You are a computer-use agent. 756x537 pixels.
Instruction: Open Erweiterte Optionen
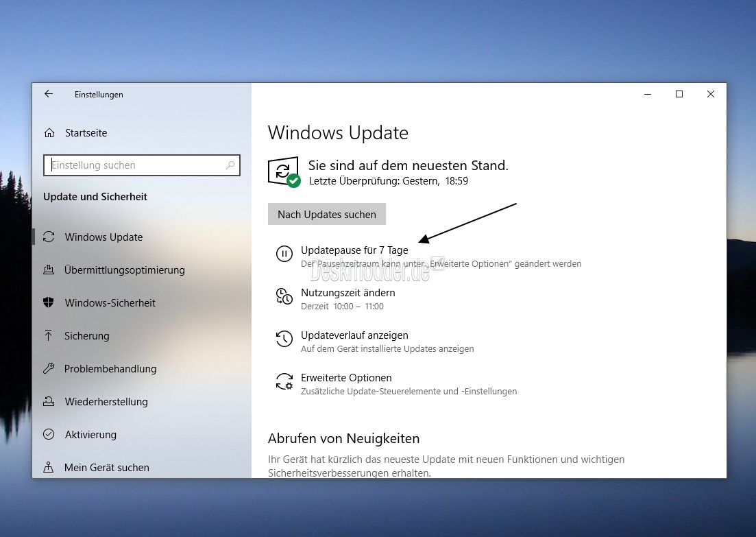coord(346,378)
